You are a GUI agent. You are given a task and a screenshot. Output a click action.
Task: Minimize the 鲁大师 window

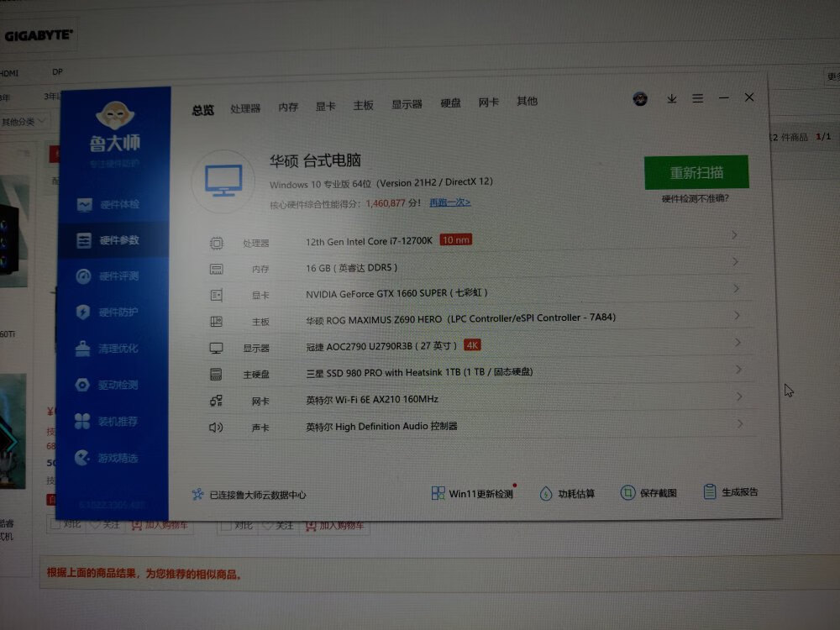[x=724, y=98]
